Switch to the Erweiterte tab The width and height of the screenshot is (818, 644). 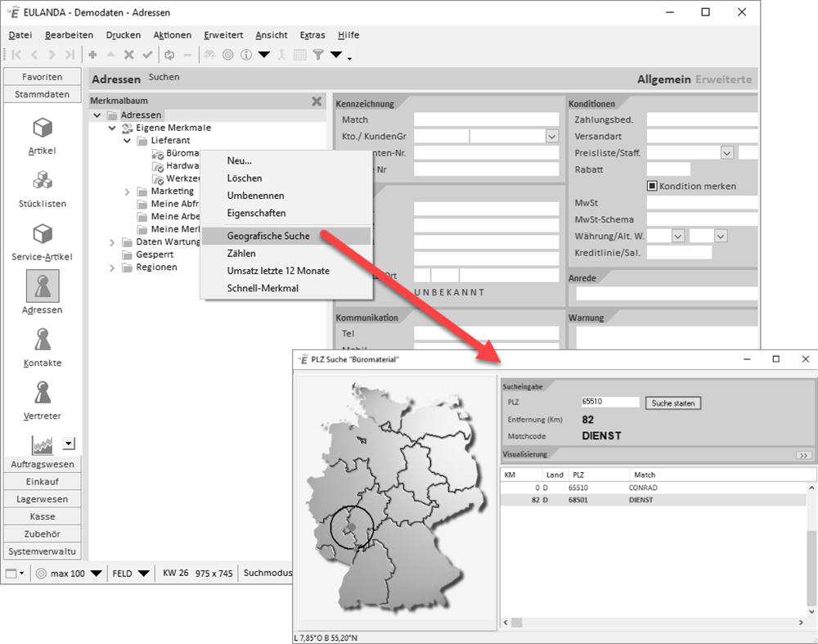[x=724, y=79]
